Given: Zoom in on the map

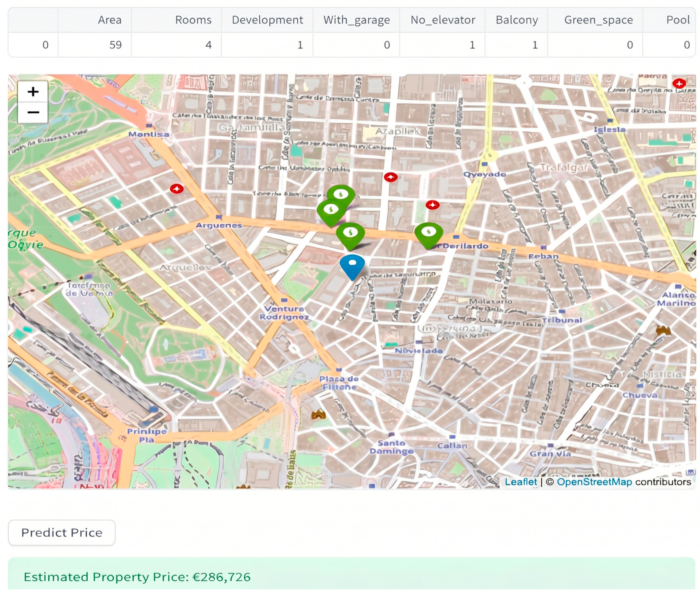Looking at the screenshot, I should click(33, 91).
